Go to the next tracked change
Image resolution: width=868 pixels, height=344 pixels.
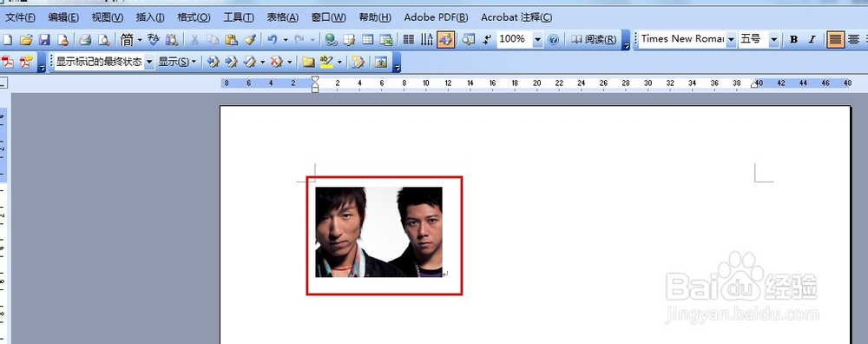[x=232, y=62]
